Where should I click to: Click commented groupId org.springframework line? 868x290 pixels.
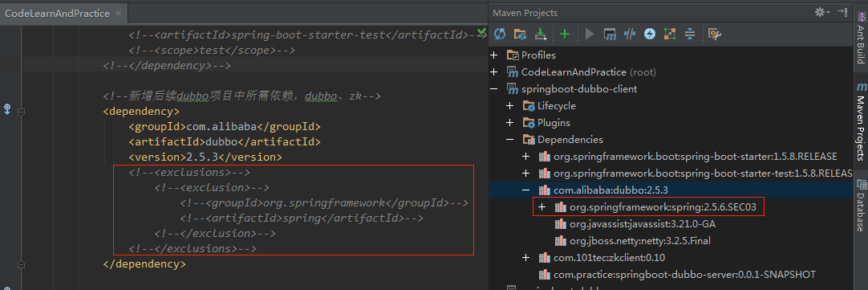tap(324, 203)
